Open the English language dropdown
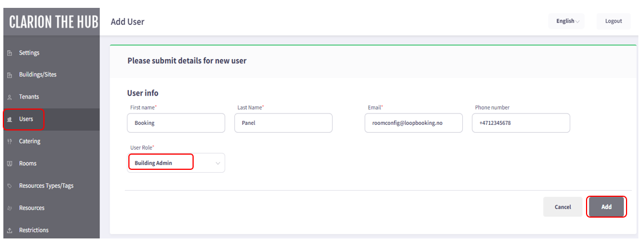 point(566,21)
